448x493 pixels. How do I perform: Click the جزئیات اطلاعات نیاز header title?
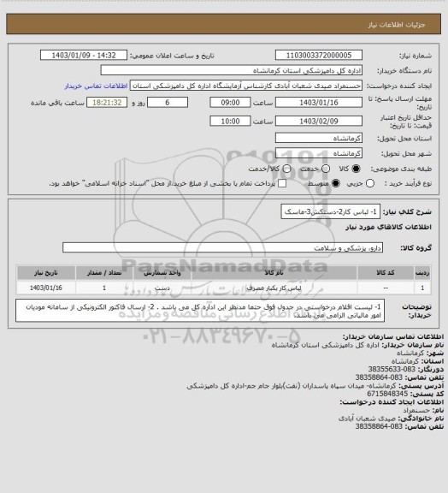(397, 25)
